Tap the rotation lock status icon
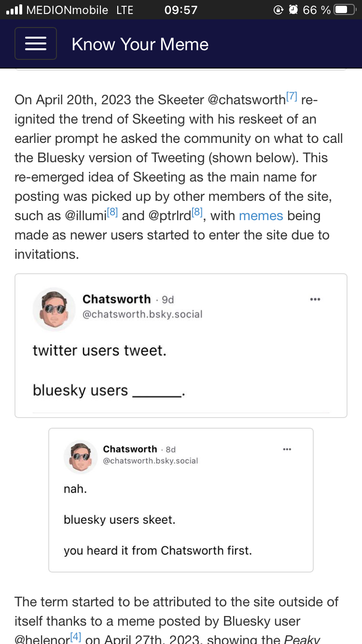 tap(278, 10)
